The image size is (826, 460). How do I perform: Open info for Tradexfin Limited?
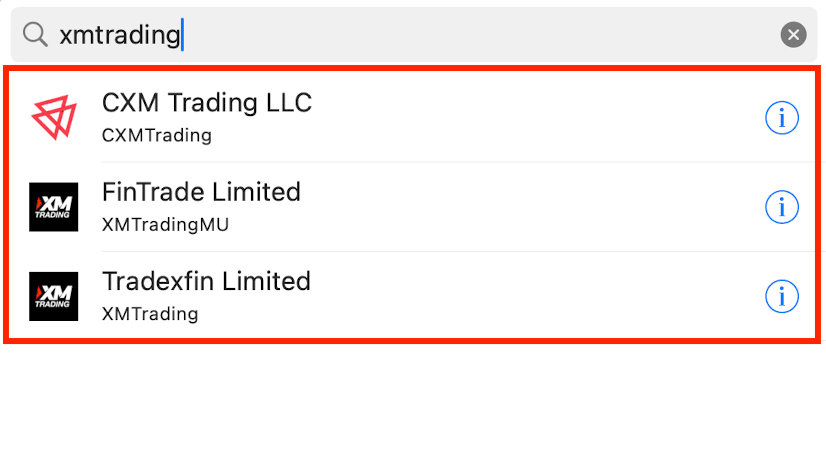pyautogui.click(x=782, y=296)
